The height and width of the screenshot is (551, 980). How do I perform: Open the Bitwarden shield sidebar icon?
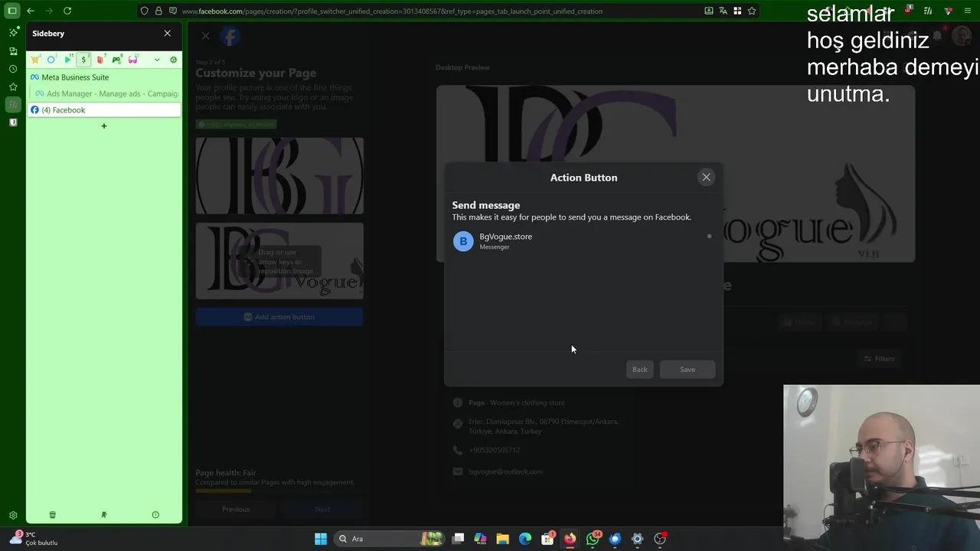[13, 122]
